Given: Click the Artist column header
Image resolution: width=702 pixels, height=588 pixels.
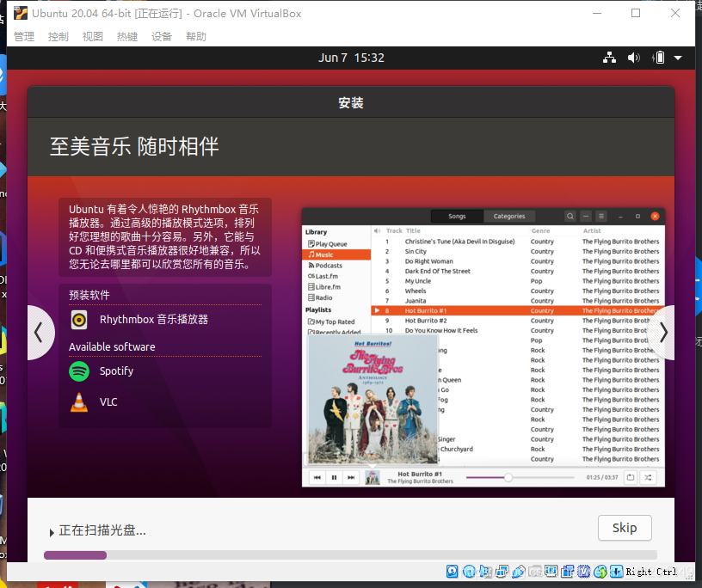Looking at the screenshot, I should point(592,231).
